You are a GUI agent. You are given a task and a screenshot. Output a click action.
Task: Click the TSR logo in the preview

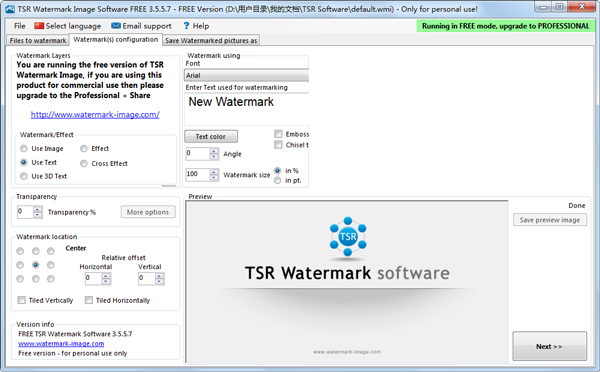pyautogui.click(x=348, y=237)
